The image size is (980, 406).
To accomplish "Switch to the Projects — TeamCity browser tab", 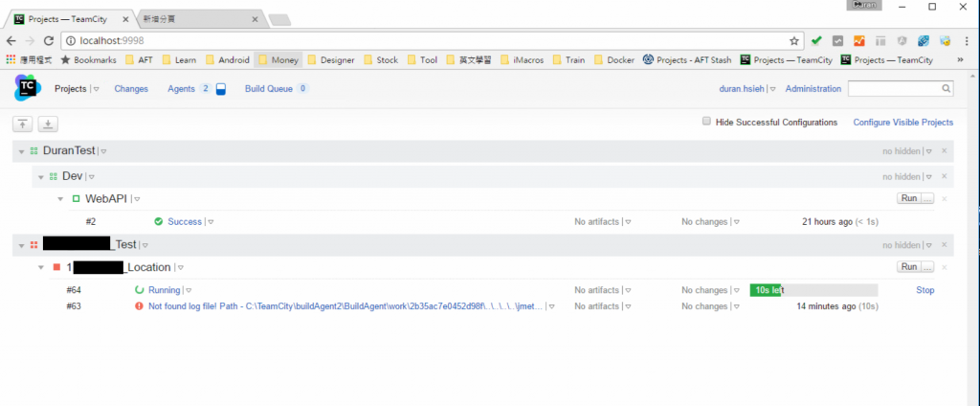I will click(x=69, y=19).
